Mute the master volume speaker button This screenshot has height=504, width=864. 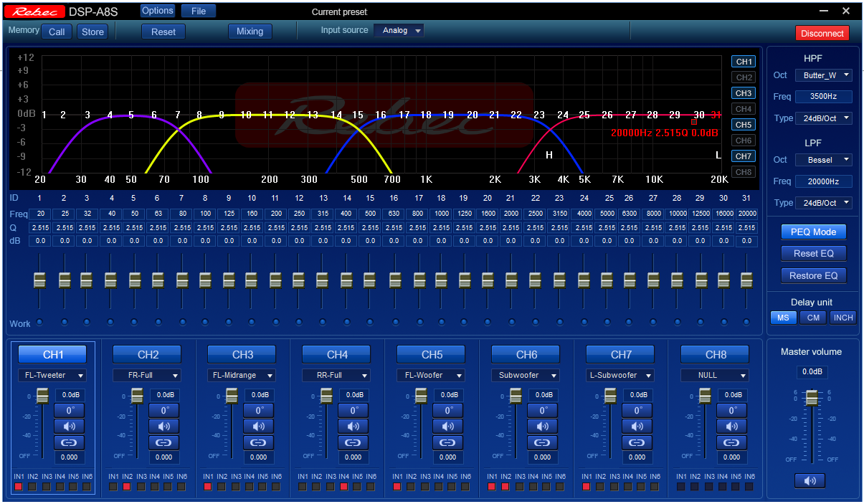(x=810, y=480)
